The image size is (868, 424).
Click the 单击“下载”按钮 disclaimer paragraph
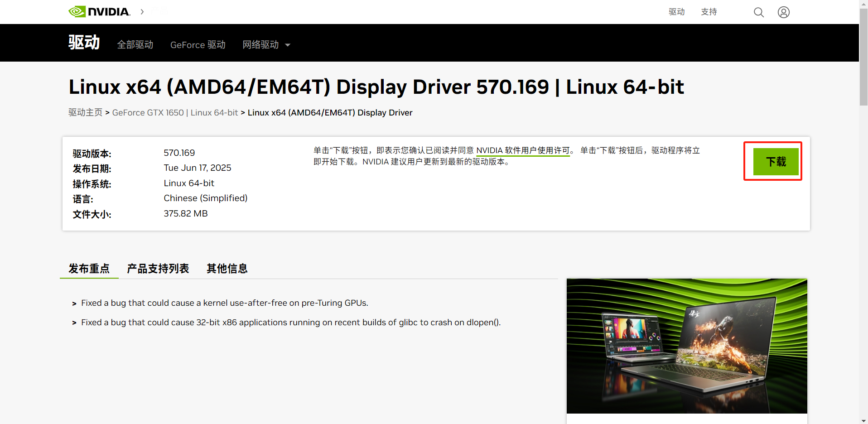pyautogui.click(x=507, y=156)
